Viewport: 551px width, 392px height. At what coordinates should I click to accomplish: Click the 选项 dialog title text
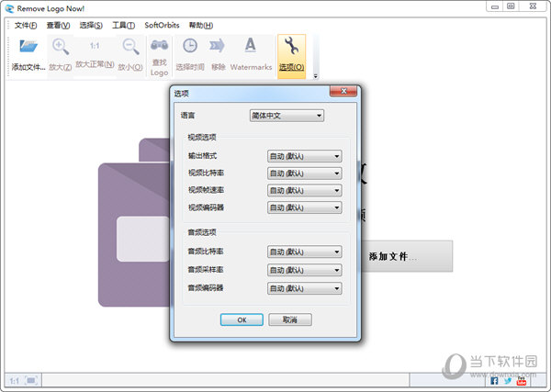(x=181, y=94)
